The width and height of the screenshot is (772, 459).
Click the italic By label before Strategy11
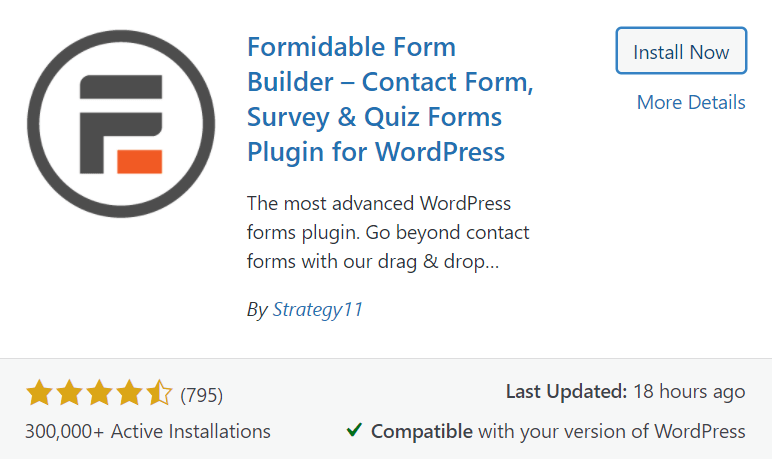[257, 310]
